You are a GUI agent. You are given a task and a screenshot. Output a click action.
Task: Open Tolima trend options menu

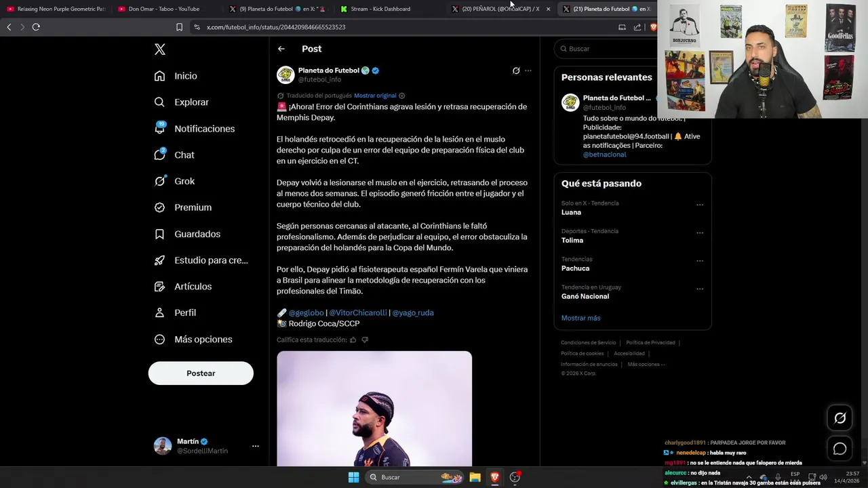pyautogui.click(x=700, y=232)
